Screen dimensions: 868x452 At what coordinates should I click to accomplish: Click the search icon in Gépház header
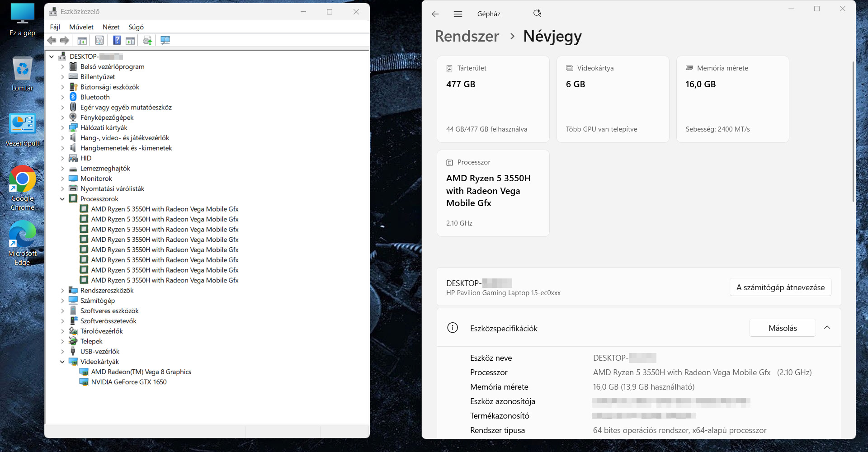[x=537, y=14]
